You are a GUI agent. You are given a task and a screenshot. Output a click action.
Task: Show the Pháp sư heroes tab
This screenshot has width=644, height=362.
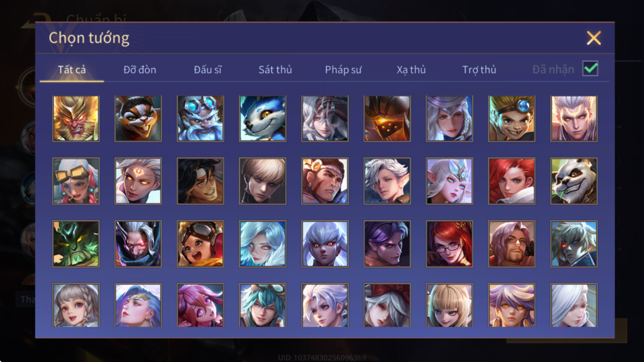tap(344, 70)
